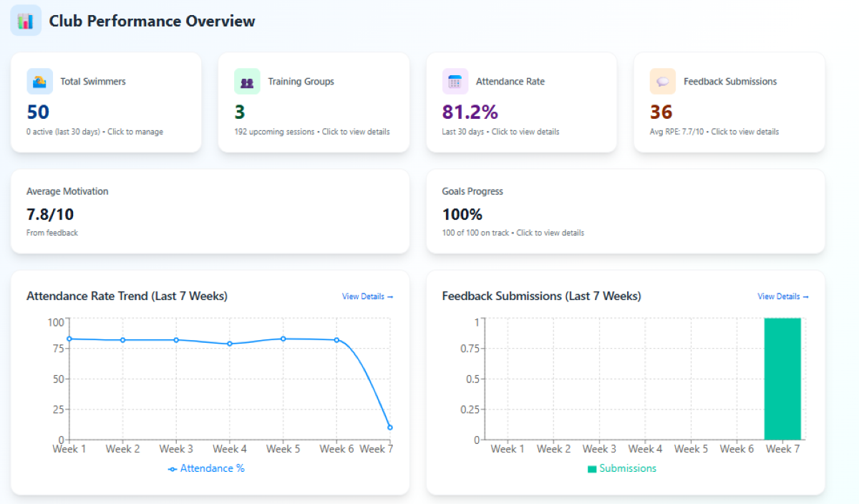859x504 pixels.
Task: Click the Week 7 attendance data point
Action: 390,427
